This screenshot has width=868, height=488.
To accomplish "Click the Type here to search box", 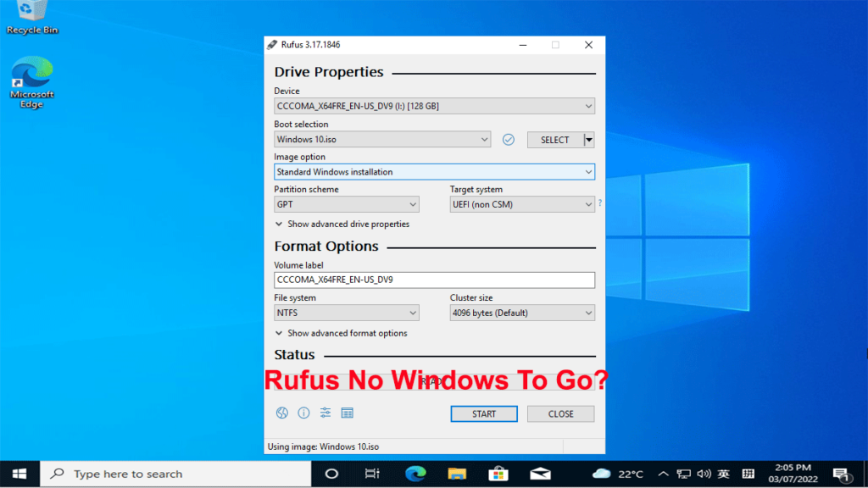I will 175,474.
